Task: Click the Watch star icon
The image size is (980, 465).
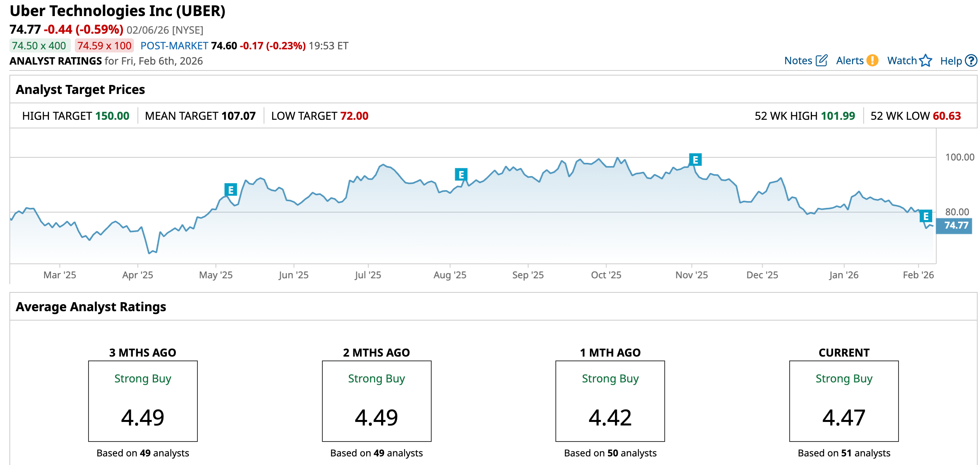Action: click(x=926, y=61)
